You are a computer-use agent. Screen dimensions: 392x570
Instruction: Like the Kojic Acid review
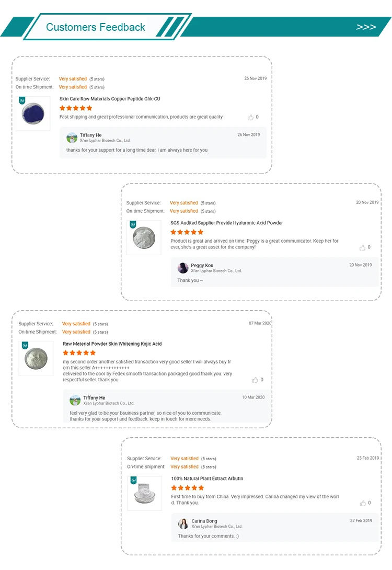tap(255, 380)
